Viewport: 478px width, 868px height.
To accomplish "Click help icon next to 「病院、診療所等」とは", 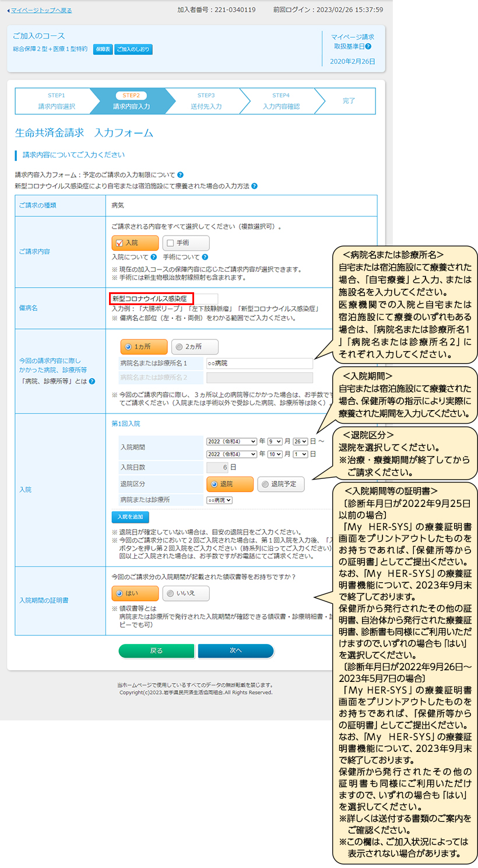I will point(92,381).
